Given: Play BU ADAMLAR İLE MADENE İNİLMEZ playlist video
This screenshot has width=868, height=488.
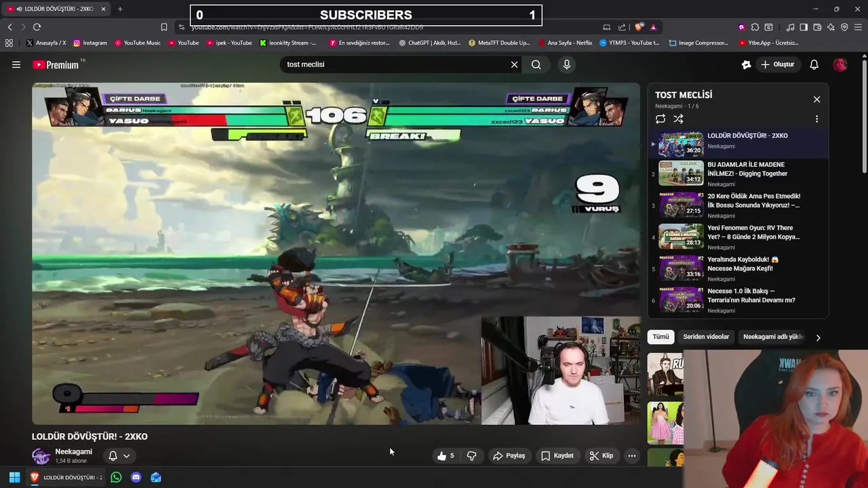Looking at the screenshot, I should click(x=738, y=174).
